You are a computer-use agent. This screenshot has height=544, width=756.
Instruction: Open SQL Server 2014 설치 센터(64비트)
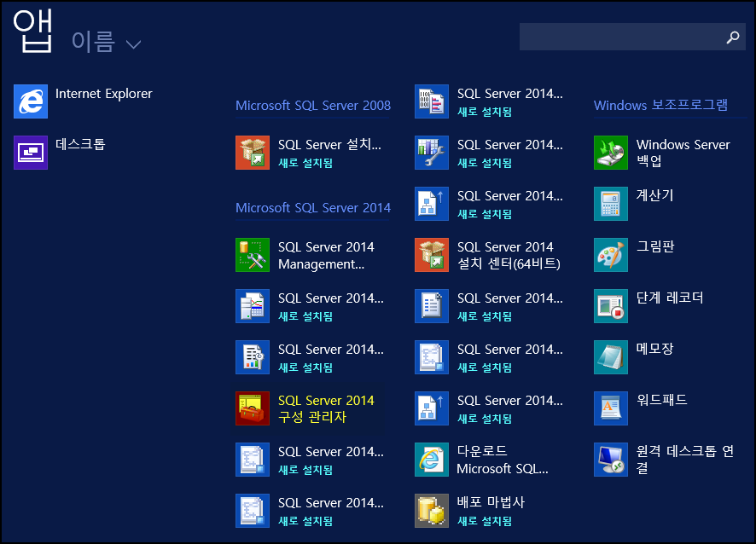tap(487, 255)
